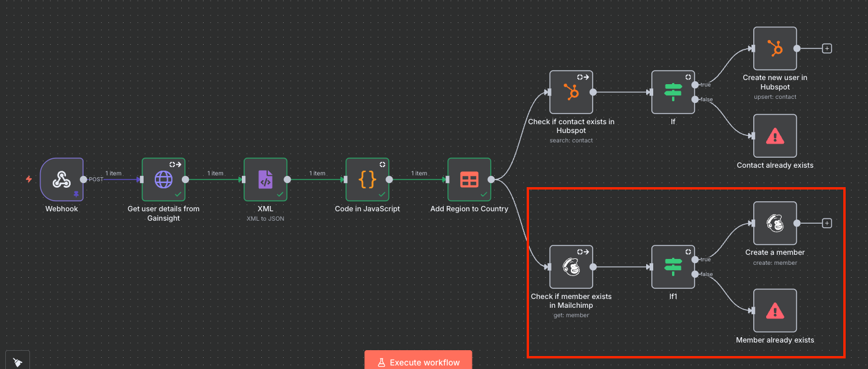
Task: Click the 'search: contact' subtitle
Action: click(571, 141)
